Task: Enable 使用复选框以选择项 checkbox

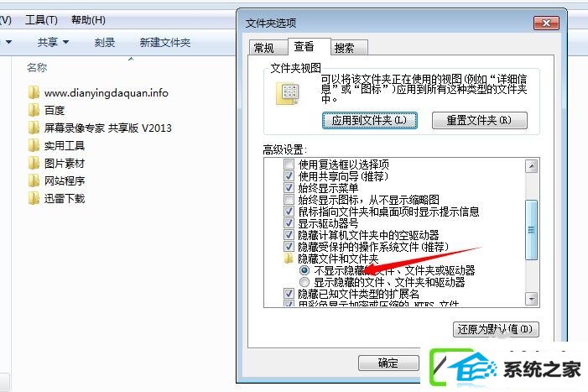Action: pyautogui.click(x=289, y=165)
